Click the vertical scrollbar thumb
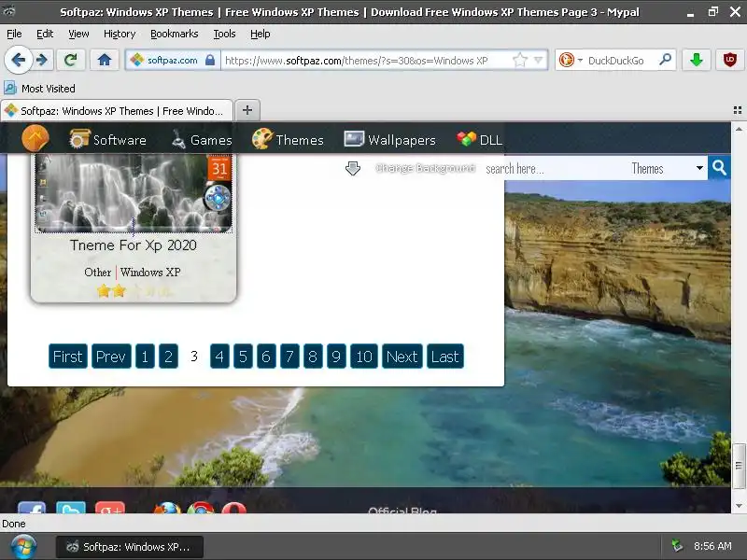Image resolution: width=747 pixels, height=560 pixels. 739,466
